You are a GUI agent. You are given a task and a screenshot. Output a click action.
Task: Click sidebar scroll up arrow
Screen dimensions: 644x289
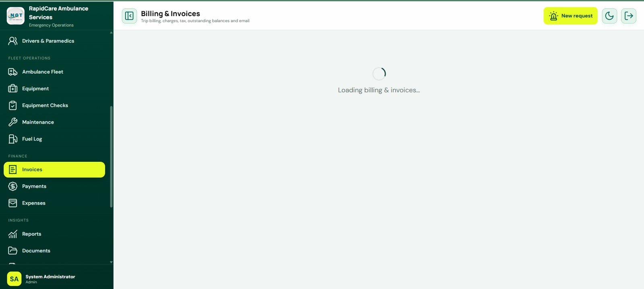click(x=111, y=33)
